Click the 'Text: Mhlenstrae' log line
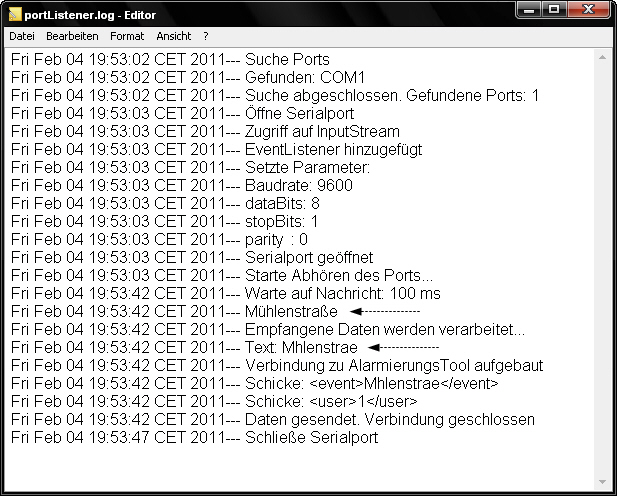Image resolution: width=617 pixels, height=496 pixels. [184, 348]
